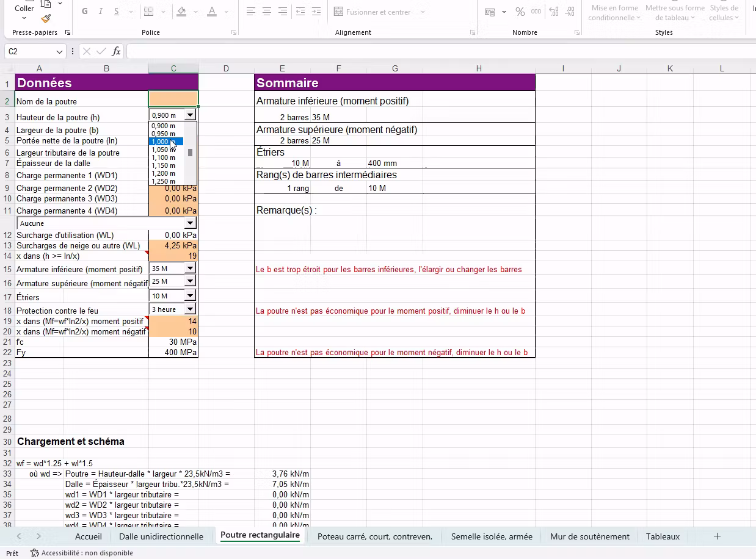Image resolution: width=756 pixels, height=559 pixels.
Task: Click increase decimal places icon
Action: coord(553,12)
